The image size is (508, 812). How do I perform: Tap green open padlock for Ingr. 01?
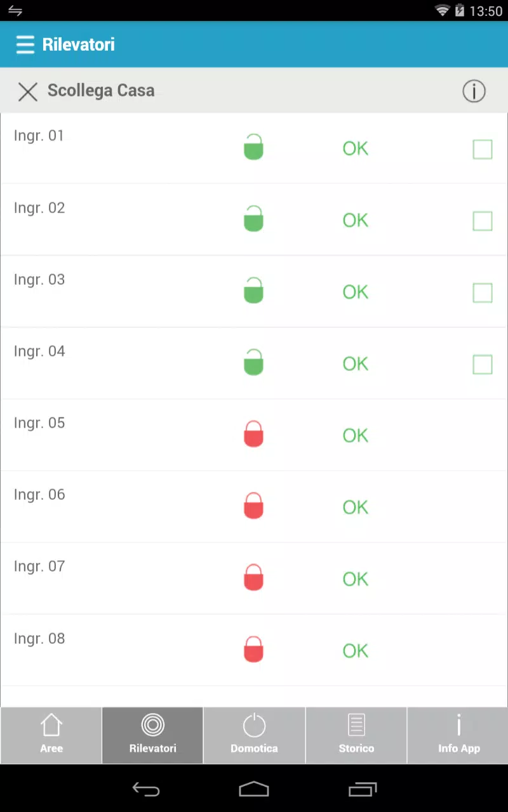click(x=253, y=147)
